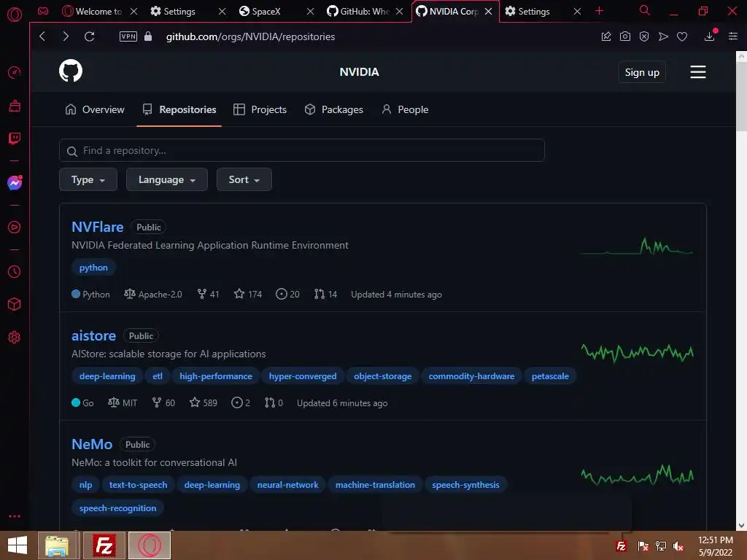This screenshot has width=747, height=560.
Task: Open the downloads panel
Action: [710, 36]
